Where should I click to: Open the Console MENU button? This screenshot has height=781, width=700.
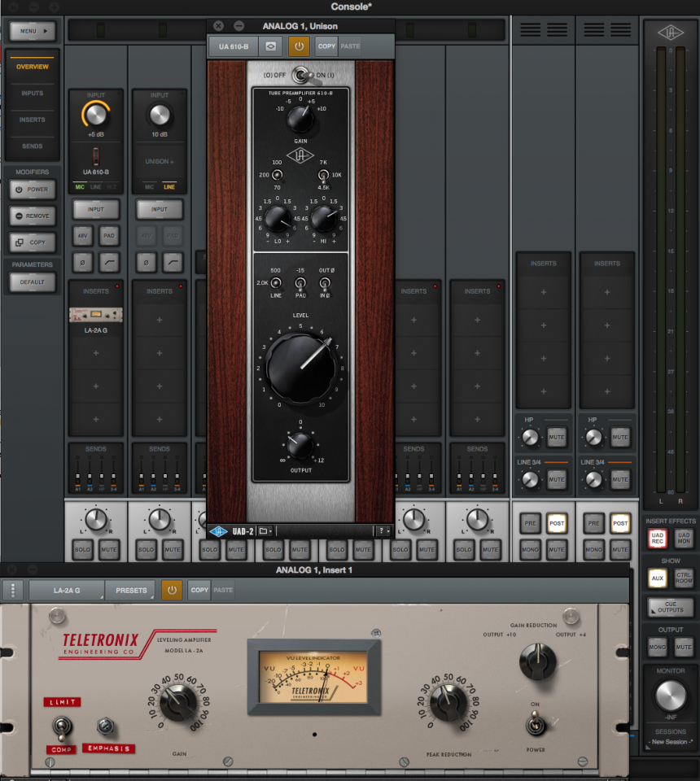33,31
